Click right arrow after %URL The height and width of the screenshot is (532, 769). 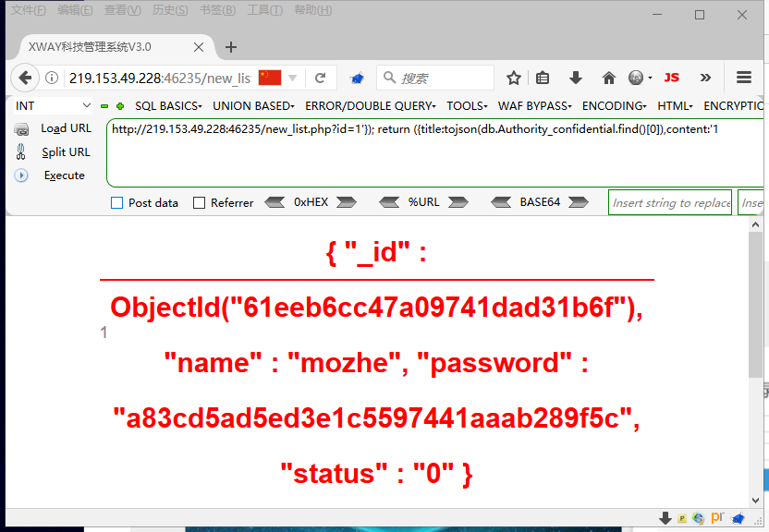point(458,202)
